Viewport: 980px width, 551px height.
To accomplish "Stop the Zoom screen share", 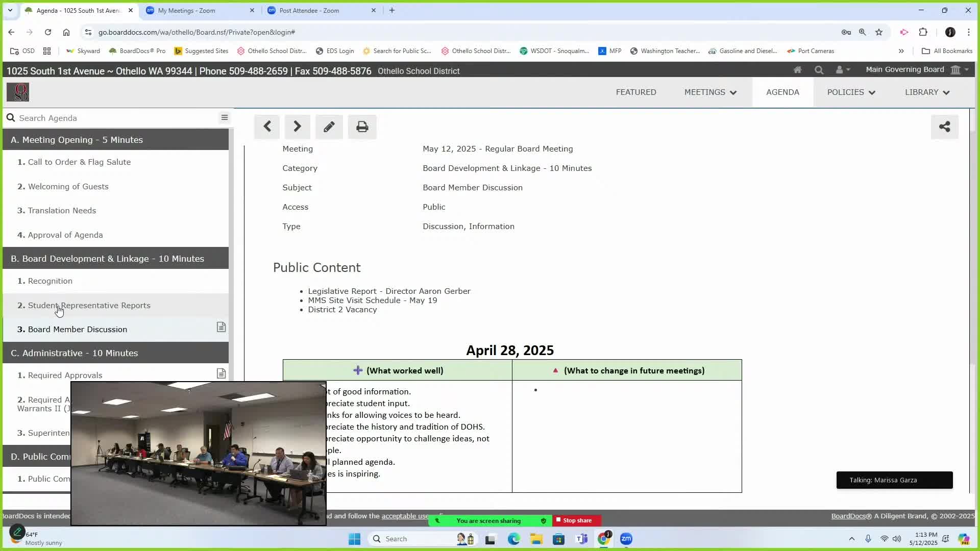I will [x=577, y=520].
